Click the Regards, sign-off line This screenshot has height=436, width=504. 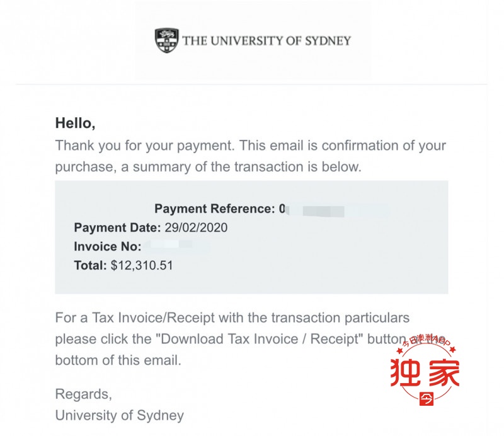(x=84, y=394)
